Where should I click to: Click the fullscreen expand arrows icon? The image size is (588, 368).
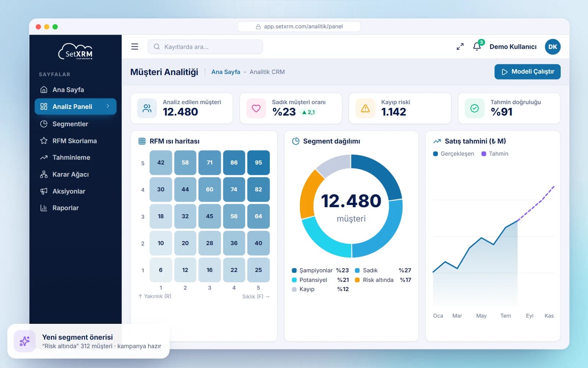coord(460,47)
